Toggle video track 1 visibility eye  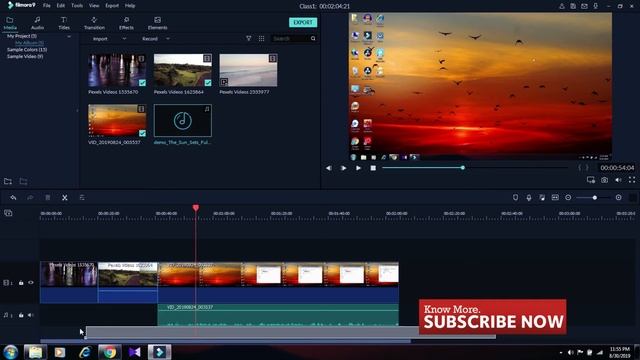[31, 282]
